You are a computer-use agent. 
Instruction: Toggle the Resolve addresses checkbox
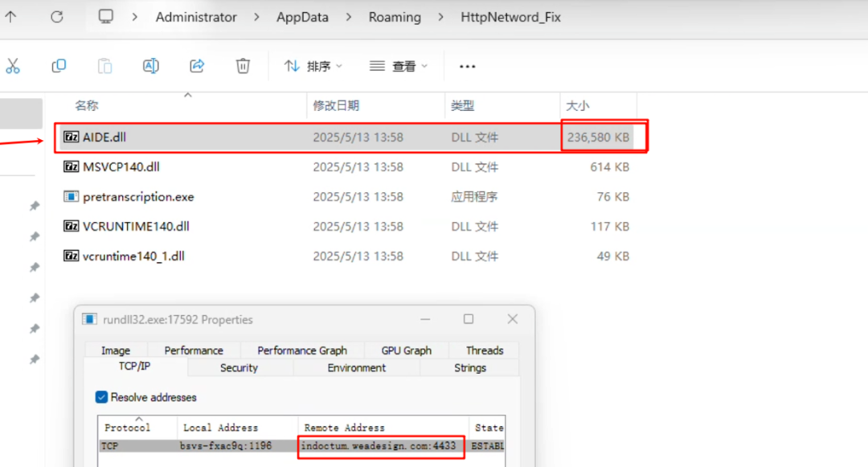click(101, 397)
